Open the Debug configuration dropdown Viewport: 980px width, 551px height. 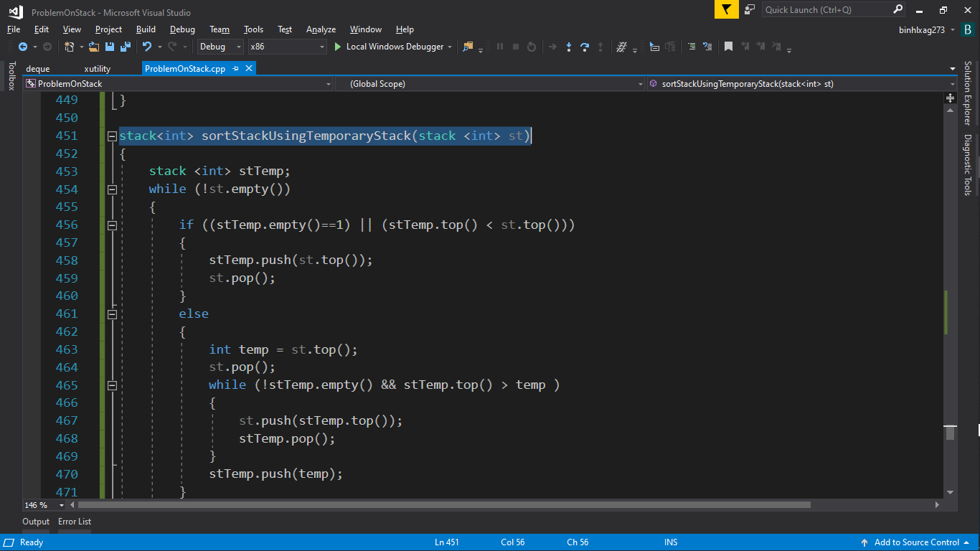(x=221, y=47)
